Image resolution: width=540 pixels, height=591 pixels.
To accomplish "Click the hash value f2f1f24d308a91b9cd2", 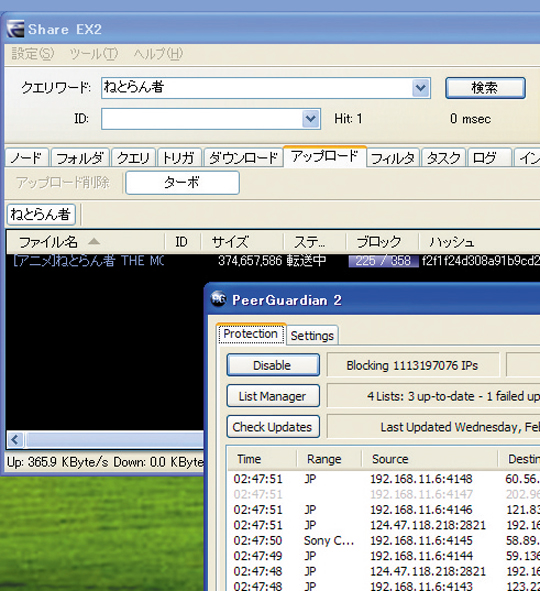I will (480, 261).
